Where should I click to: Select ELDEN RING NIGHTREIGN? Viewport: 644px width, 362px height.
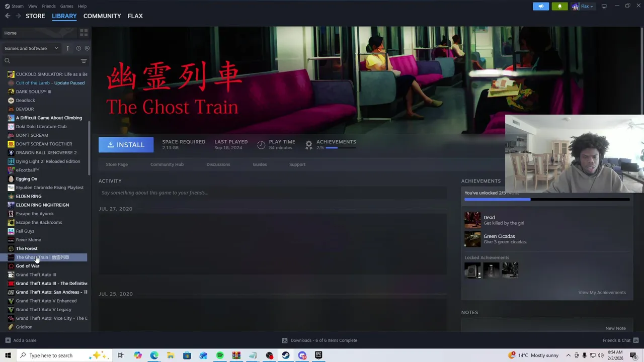[x=42, y=205]
